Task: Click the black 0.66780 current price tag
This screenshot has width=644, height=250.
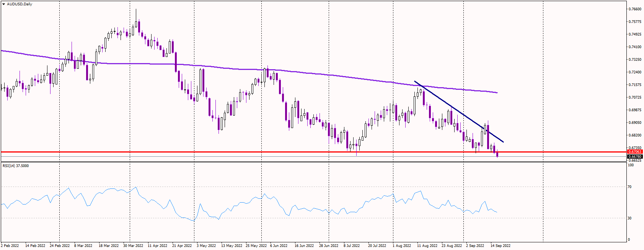Action: [x=635, y=156]
